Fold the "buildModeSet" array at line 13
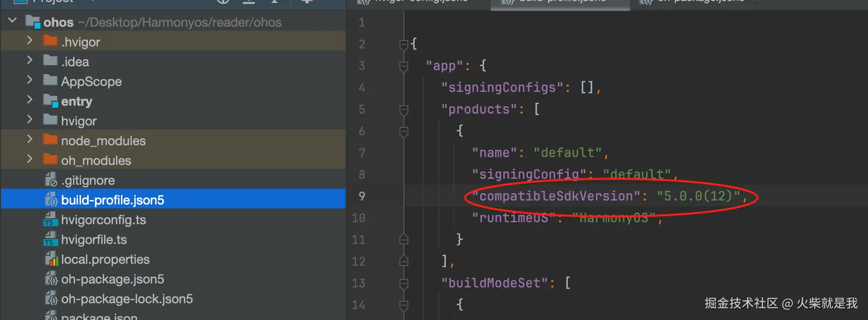The height and width of the screenshot is (320, 868). click(403, 283)
